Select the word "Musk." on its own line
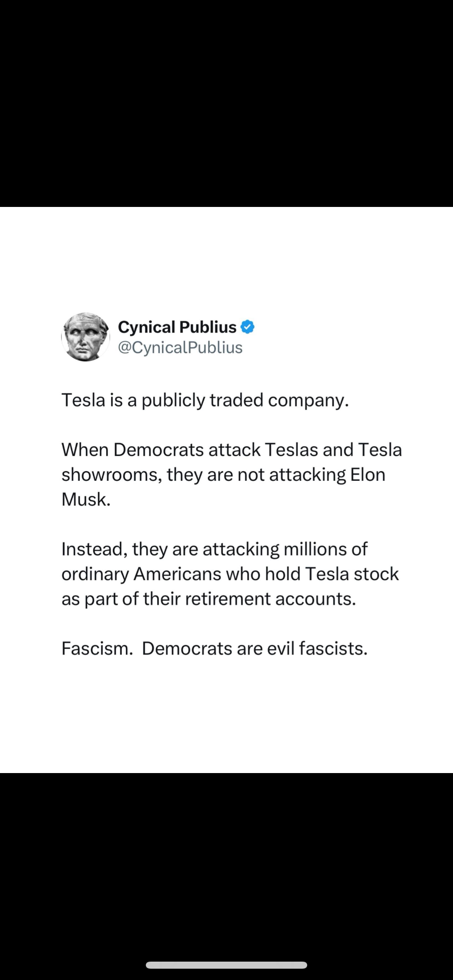453x980 pixels. pyautogui.click(x=86, y=500)
